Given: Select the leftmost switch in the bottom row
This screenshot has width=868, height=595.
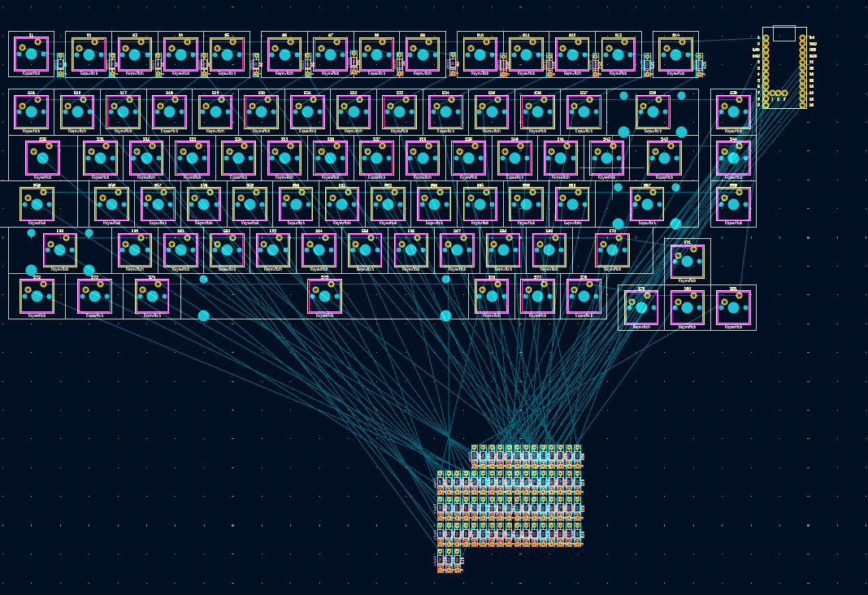Looking at the screenshot, I should [33, 299].
